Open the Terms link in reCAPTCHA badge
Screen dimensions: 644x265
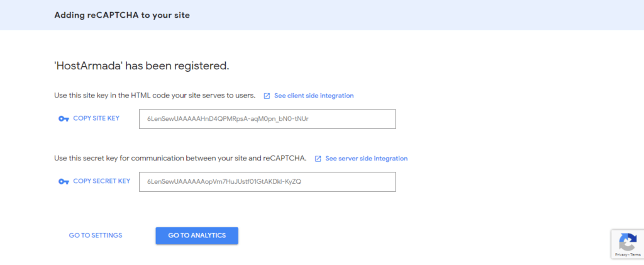(x=635, y=255)
